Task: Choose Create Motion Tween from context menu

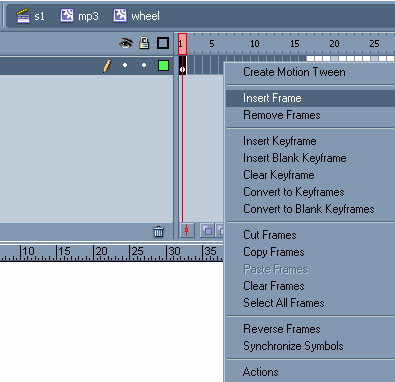Action: pos(311,72)
